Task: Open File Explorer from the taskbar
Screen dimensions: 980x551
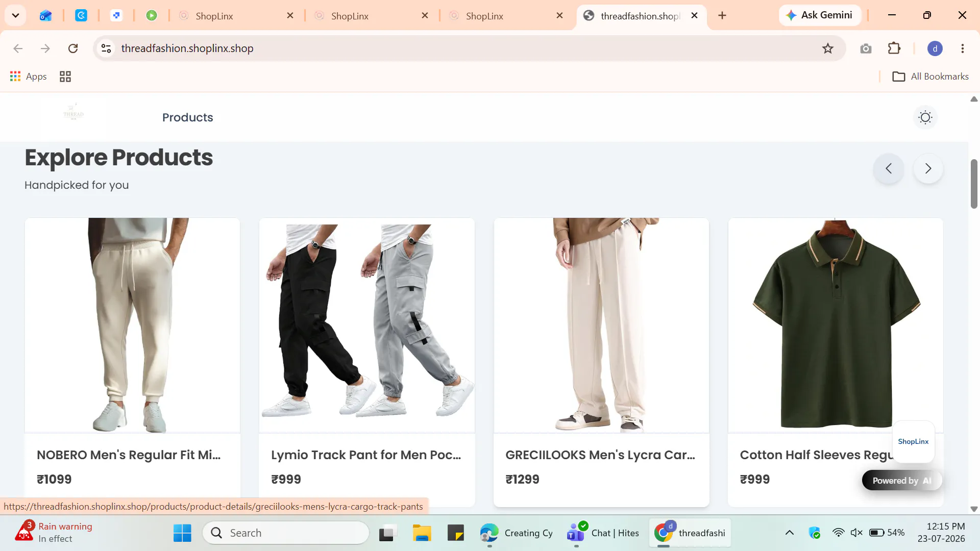Action: click(x=422, y=533)
